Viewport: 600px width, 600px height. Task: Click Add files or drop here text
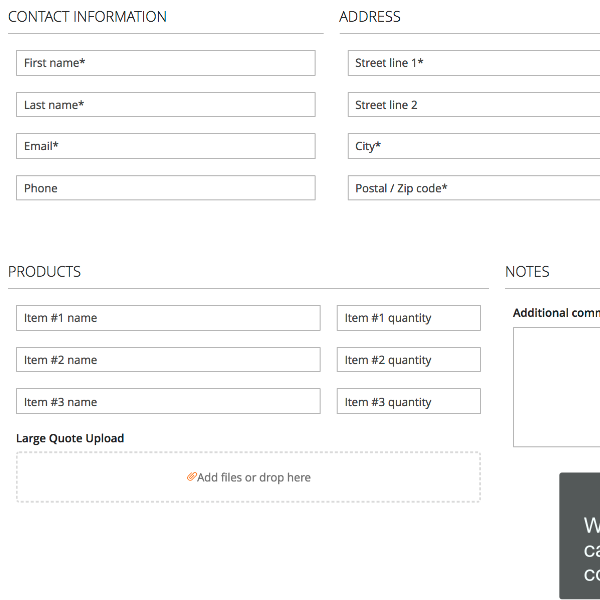(254, 478)
